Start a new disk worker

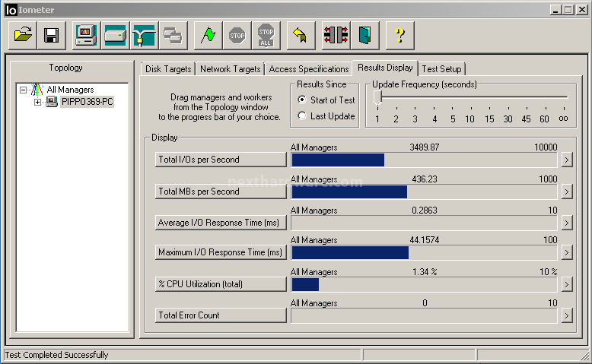[x=115, y=36]
